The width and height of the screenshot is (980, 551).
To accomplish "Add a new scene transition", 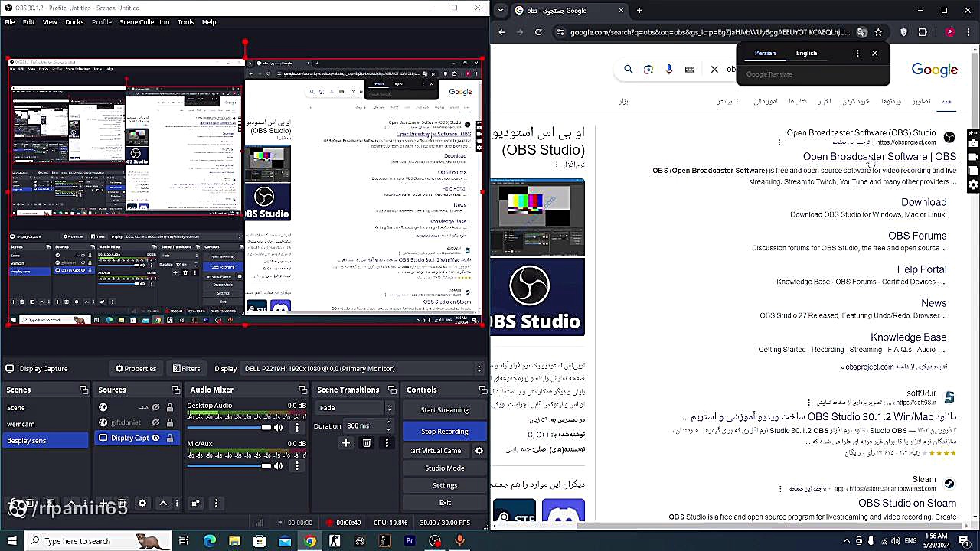I will [x=346, y=442].
